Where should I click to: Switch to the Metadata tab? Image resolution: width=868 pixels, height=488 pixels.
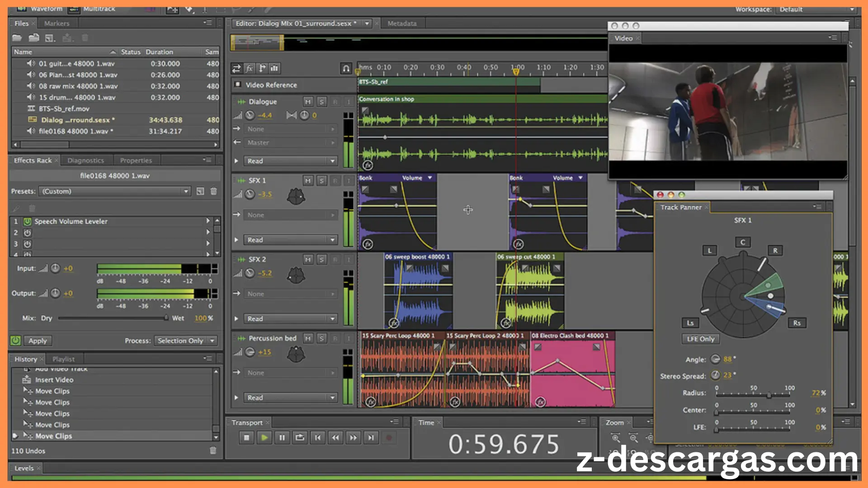(402, 23)
